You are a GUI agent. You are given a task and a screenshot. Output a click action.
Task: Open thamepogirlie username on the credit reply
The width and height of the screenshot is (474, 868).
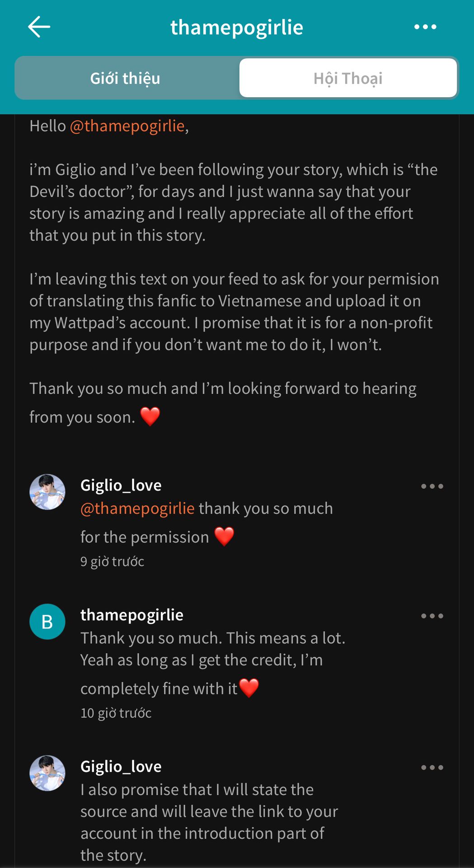point(131,615)
